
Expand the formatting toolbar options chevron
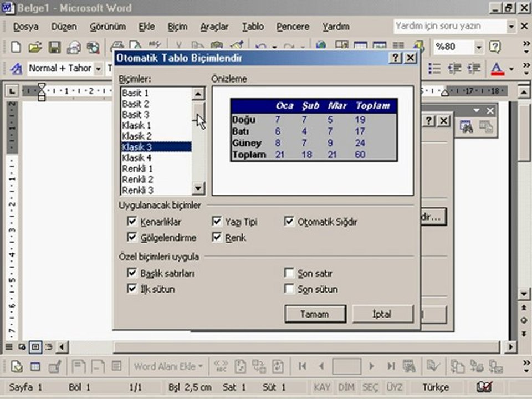(x=526, y=68)
